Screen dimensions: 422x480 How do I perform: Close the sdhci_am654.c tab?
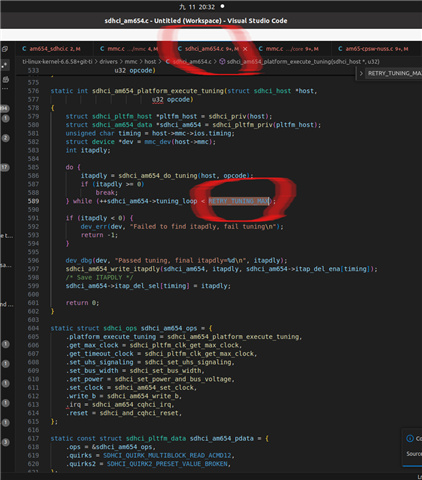pos(245,49)
